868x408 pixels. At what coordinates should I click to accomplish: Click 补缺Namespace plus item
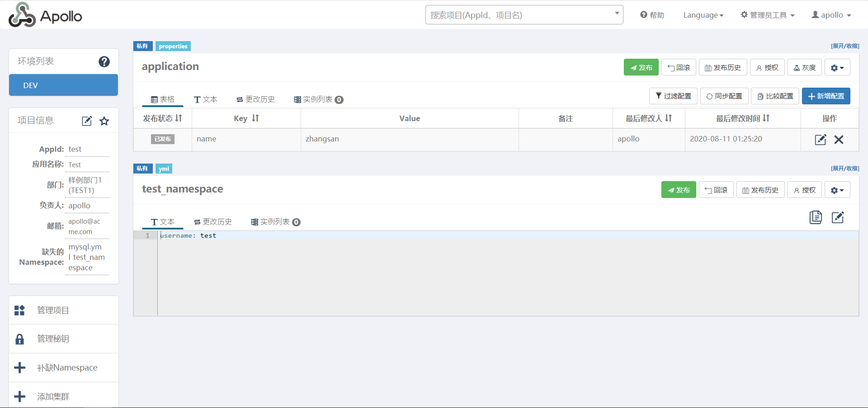click(64, 368)
